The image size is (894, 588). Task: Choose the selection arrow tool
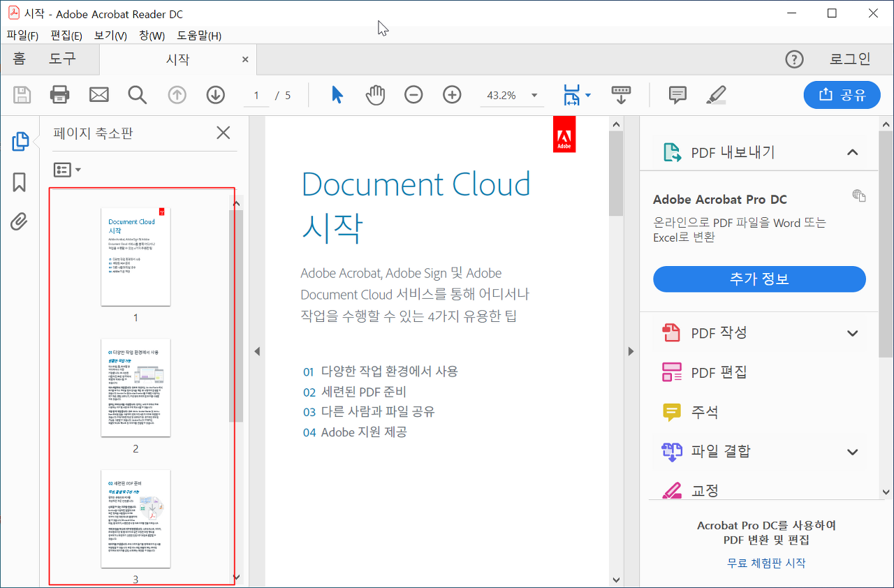click(337, 95)
